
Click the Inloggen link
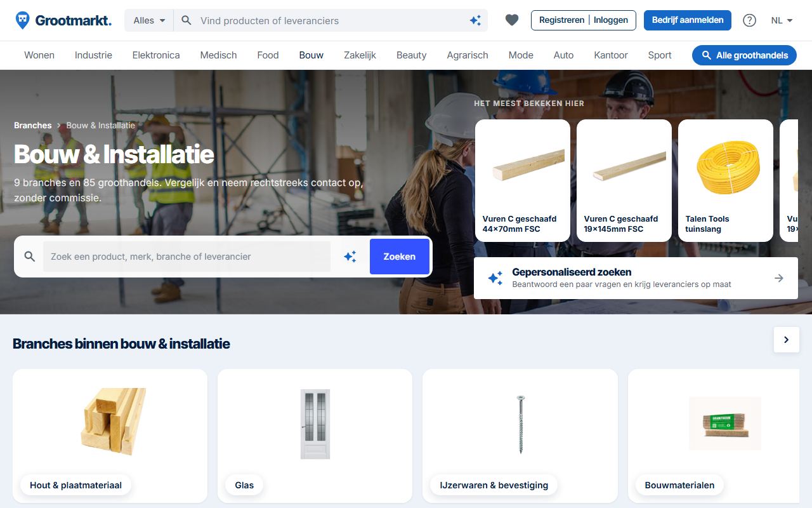611,20
